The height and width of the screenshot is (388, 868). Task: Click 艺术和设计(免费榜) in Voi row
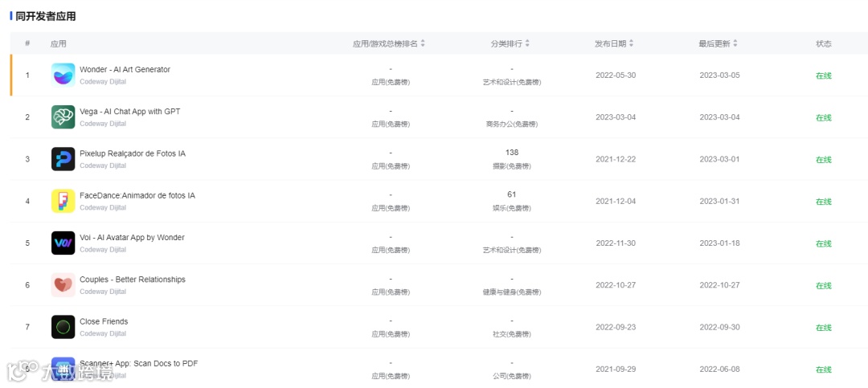pos(512,251)
